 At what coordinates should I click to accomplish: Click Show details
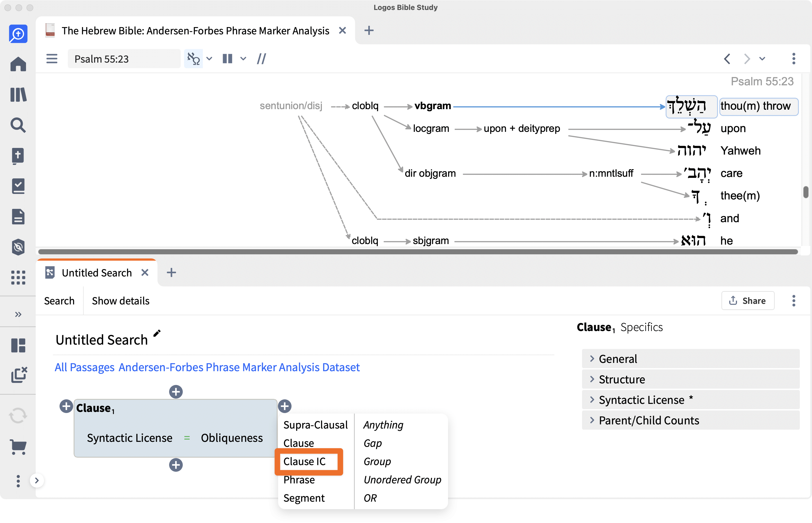(120, 301)
